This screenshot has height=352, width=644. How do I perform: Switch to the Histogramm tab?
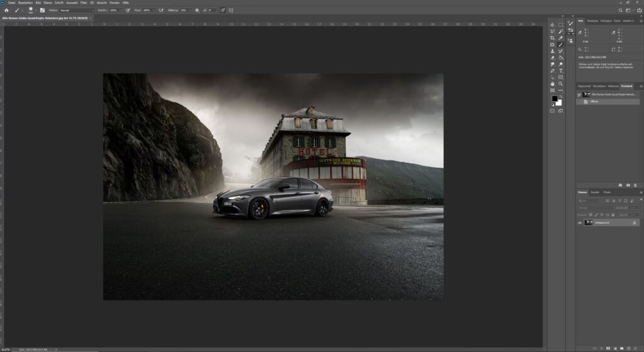click(x=606, y=21)
